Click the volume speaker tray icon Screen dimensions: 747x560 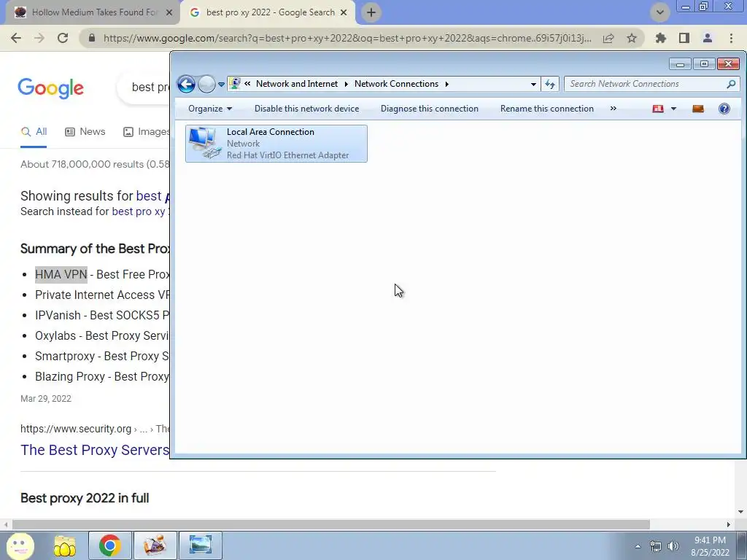[673, 546]
